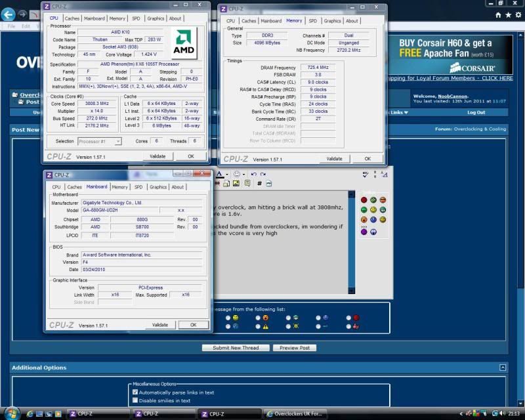Select SPD tab in CPU-Z Memory window
This screenshot has width=525, height=420.
click(313, 21)
